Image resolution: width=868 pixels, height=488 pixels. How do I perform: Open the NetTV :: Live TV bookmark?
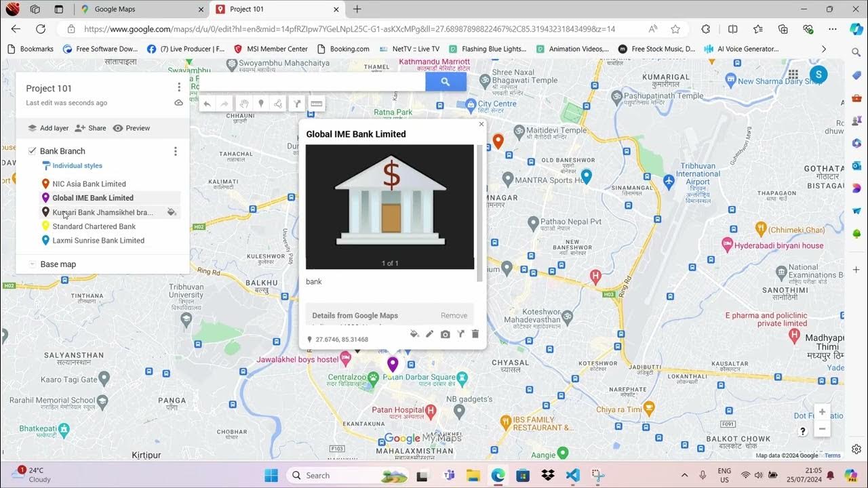409,49
